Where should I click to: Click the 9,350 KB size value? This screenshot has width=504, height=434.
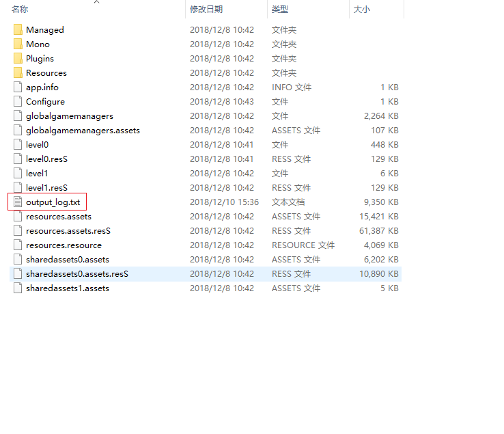tap(381, 202)
